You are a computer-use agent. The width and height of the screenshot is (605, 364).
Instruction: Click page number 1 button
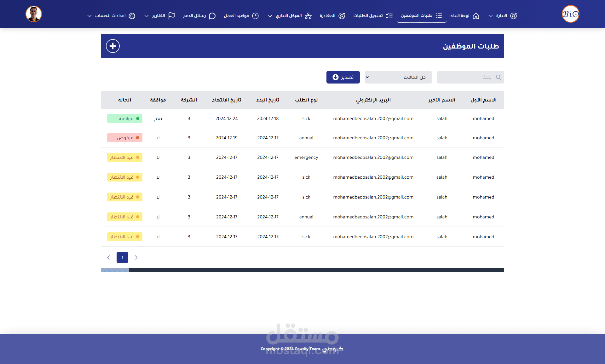click(122, 257)
